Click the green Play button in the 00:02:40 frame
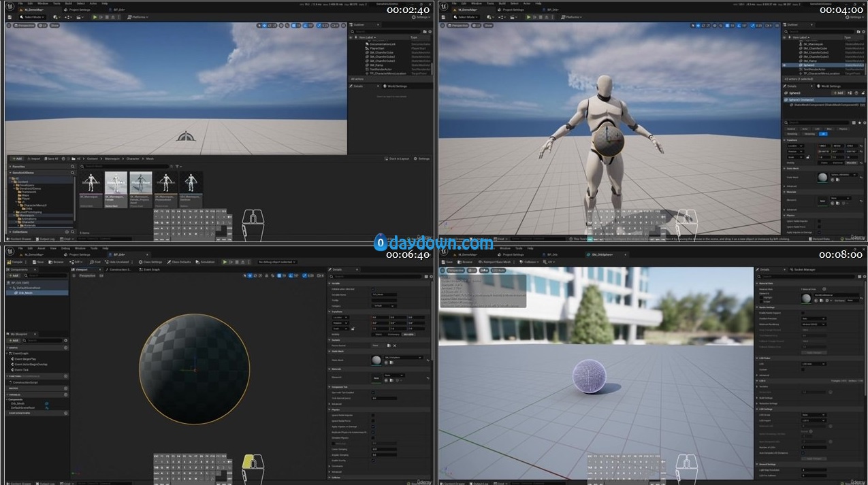This screenshot has width=868, height=485. (x=95, y=17)
